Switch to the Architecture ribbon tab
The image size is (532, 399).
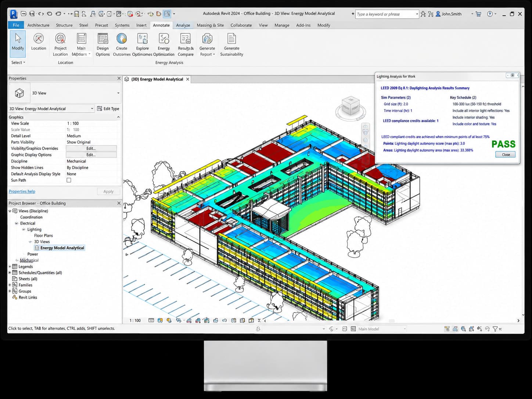[38, 25]
